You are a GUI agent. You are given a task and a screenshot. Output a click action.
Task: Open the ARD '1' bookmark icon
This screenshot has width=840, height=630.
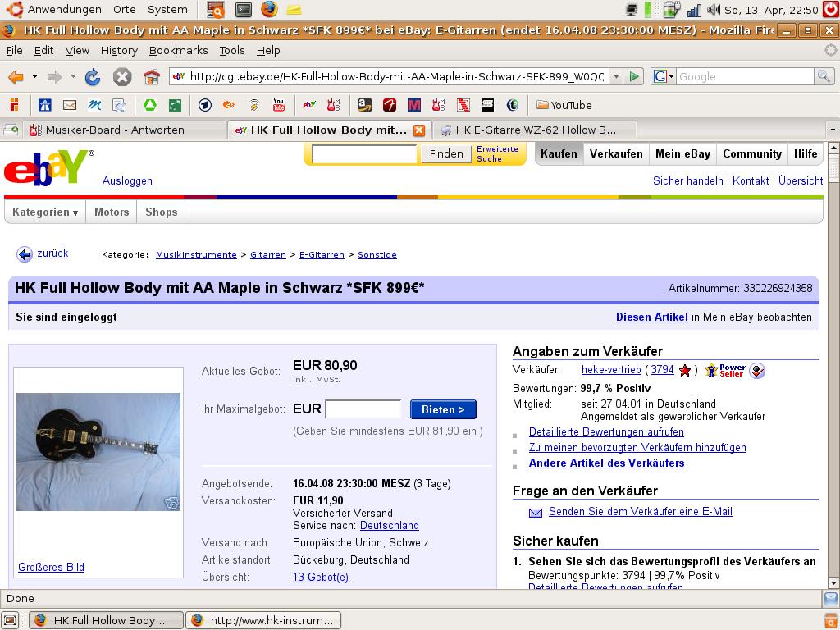point(204,105)
